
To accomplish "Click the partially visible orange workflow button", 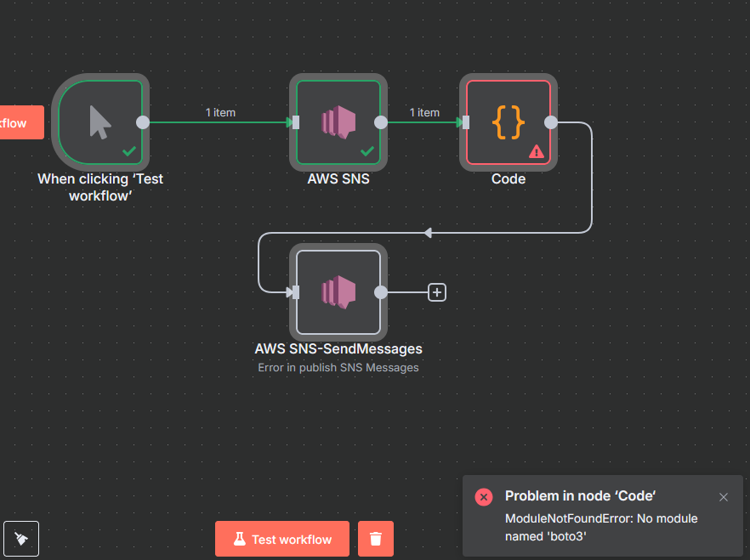I will click(x=22, y=122).
